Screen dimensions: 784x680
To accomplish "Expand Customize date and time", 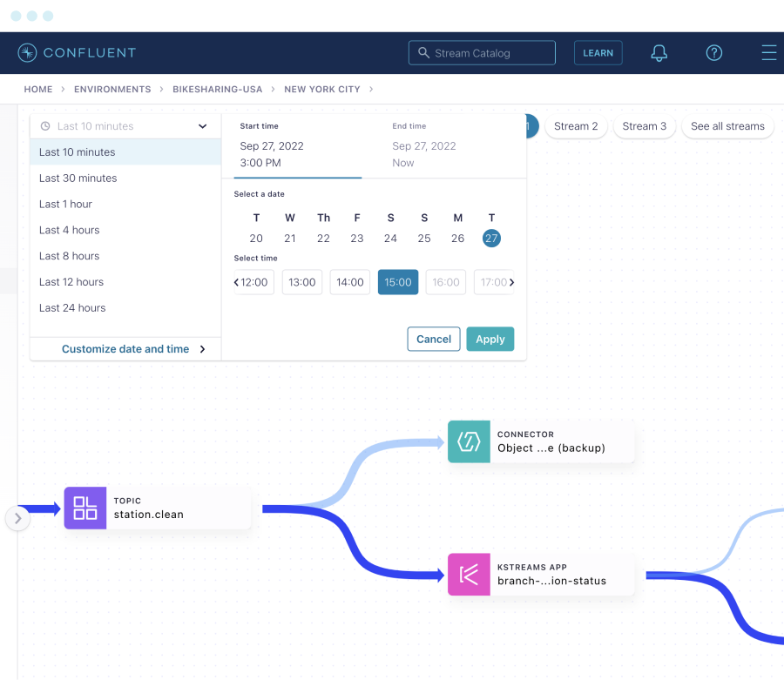I will pyautogui.click(x=126, y=348).
